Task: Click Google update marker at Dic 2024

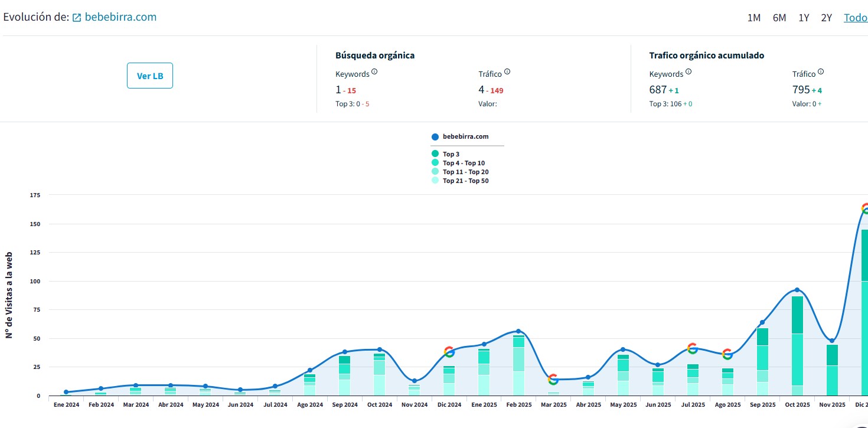Action: click(449, 352)
